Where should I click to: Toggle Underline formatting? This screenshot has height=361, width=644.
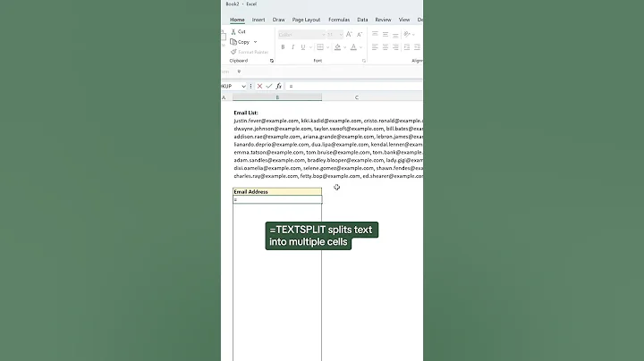tap(302, 47)
